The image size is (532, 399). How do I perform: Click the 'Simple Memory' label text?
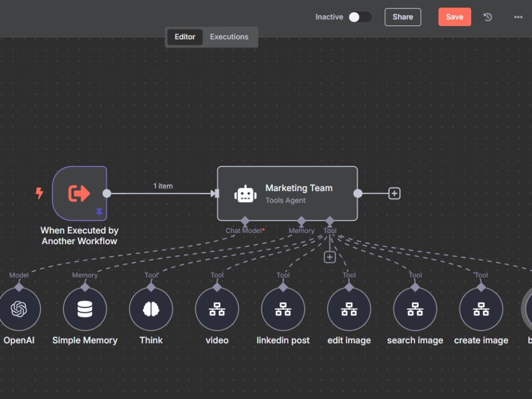85,340
